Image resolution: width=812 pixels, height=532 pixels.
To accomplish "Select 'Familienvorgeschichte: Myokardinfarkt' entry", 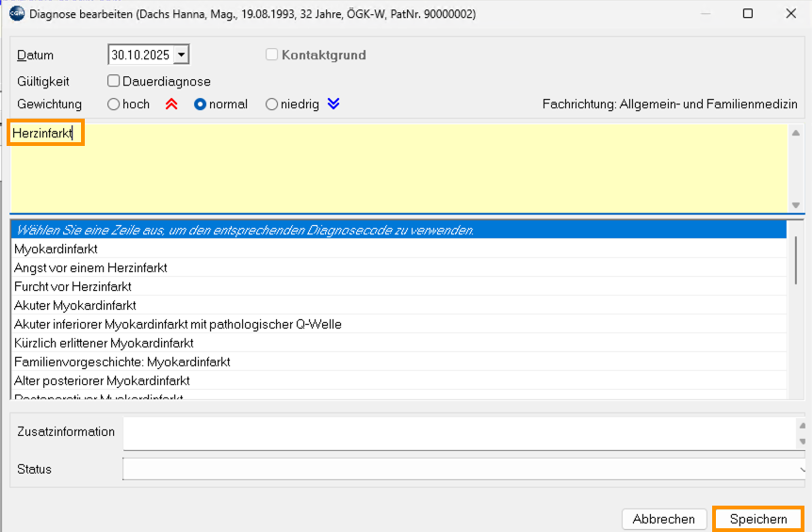I will 122,362.
